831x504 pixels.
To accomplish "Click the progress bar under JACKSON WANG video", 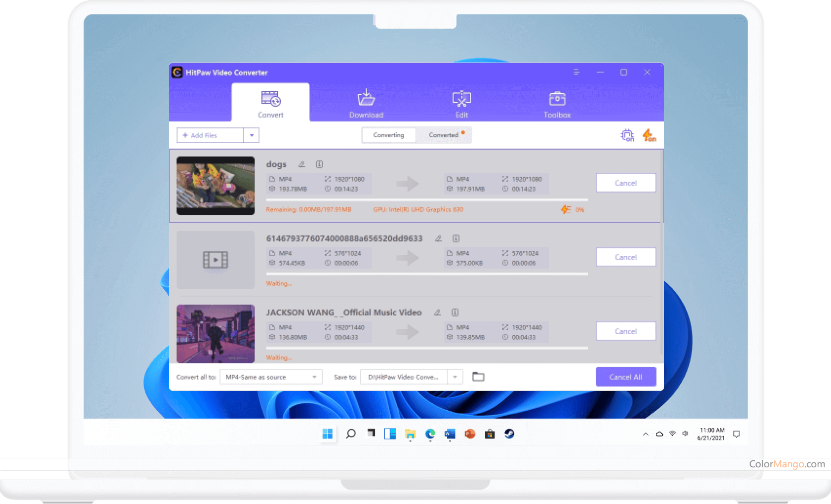I will (x=426, y=347).
